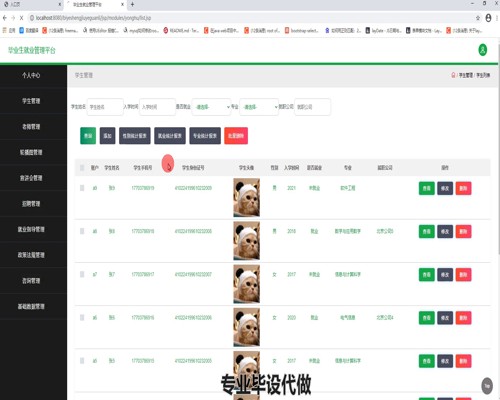Toggle the select-all checkbox in table header
Image resolution: width=500 pixels, height=400 pixels.
click(x=82, y=168)
